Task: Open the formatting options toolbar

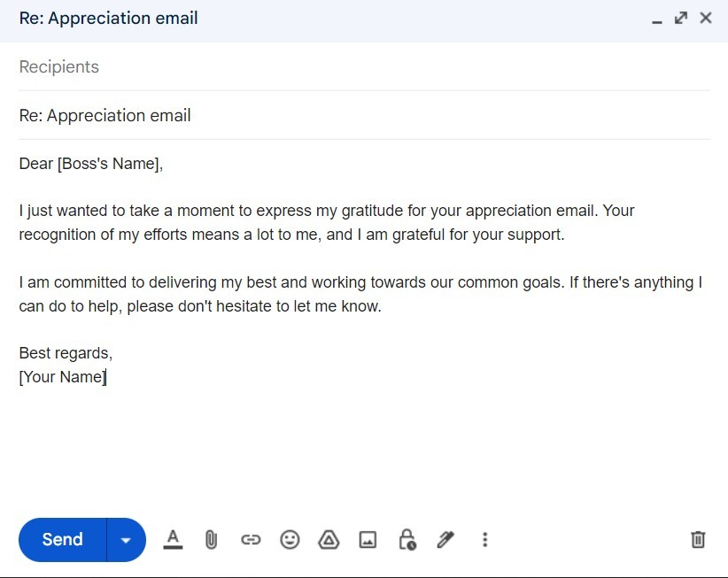Action: 173,539
